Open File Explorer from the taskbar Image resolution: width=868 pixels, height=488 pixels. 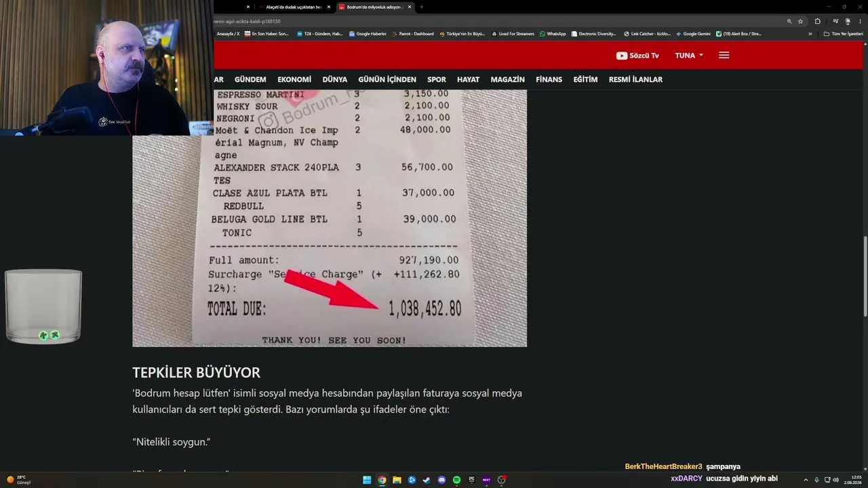397,480
